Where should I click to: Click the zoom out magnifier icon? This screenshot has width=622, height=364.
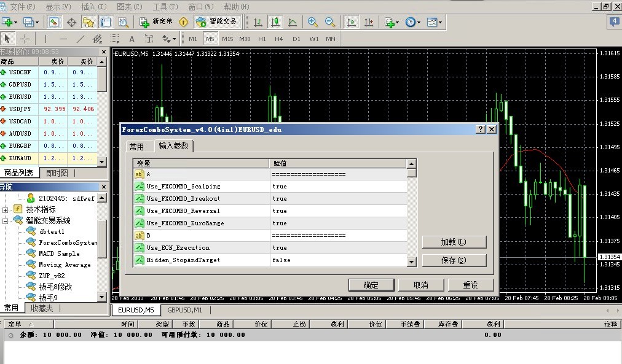tap(330, 22)
